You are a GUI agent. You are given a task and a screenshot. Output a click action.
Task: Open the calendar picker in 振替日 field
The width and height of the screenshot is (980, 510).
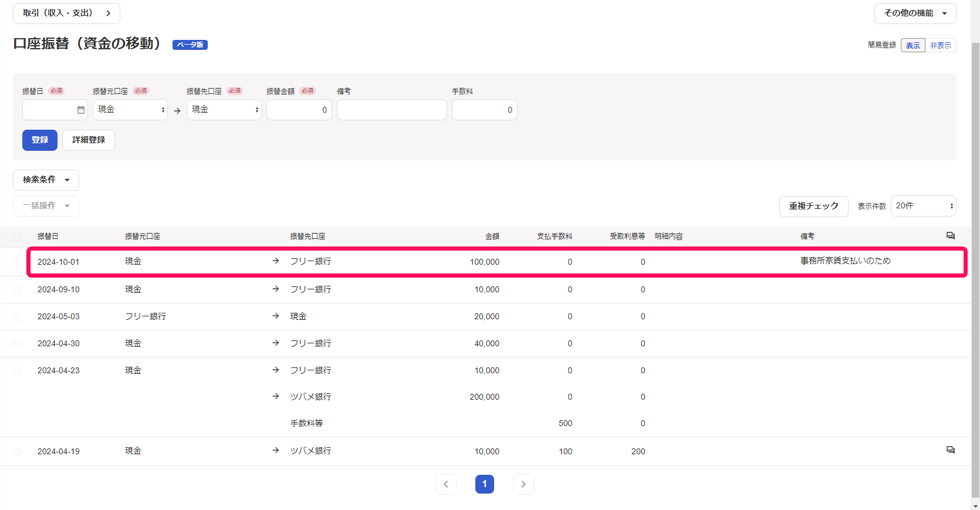[x=81, y=110]
